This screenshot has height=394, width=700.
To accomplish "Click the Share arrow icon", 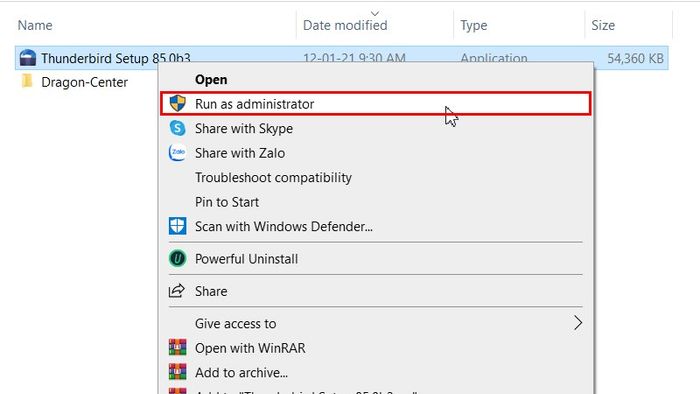I will [177, 290].
